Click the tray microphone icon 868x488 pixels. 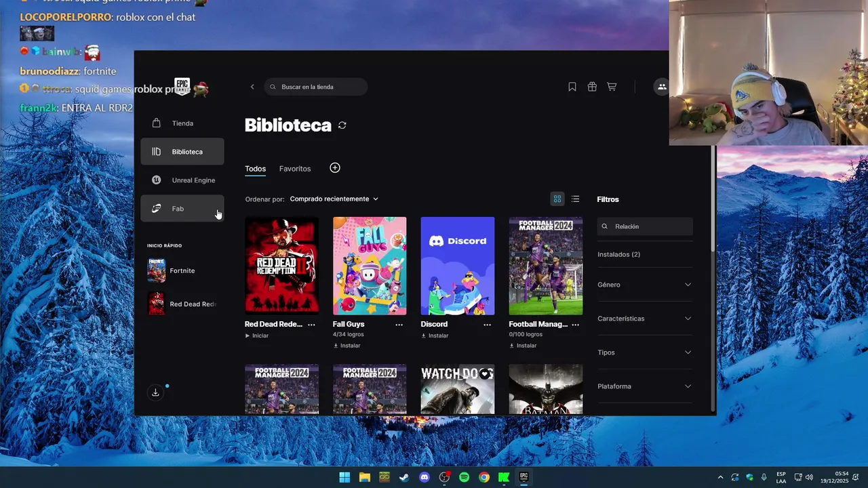coord(764,477)
